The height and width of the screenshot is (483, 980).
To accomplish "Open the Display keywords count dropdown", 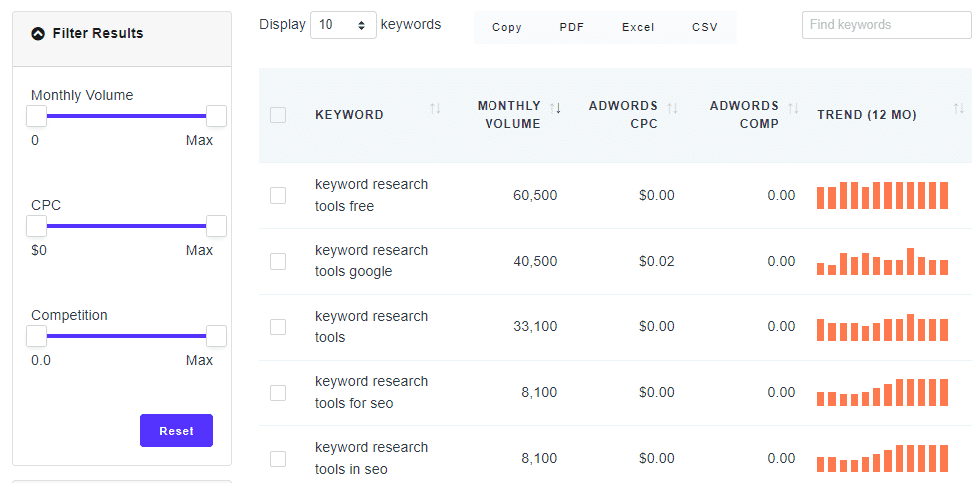I will [x=343, y=25].
